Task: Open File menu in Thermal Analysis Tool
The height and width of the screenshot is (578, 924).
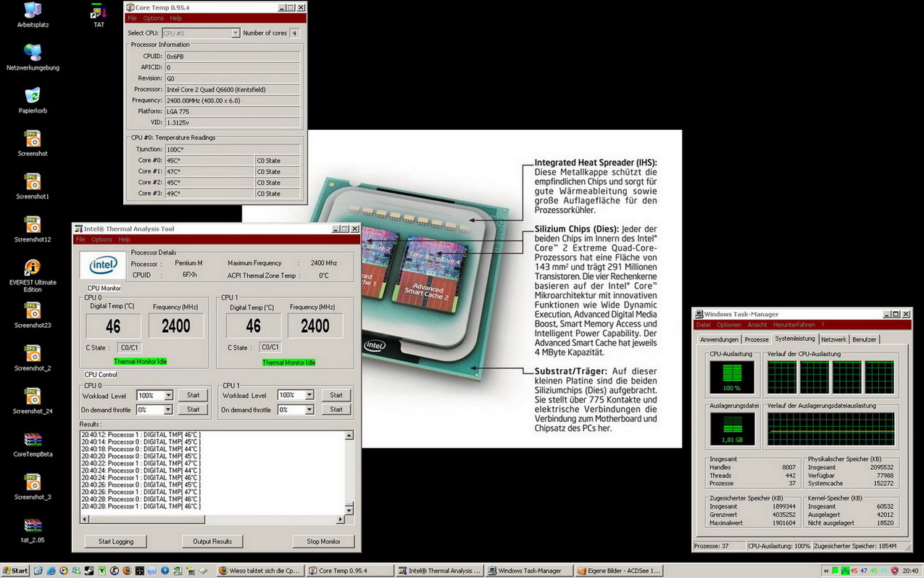Action: tap(80, 239)
